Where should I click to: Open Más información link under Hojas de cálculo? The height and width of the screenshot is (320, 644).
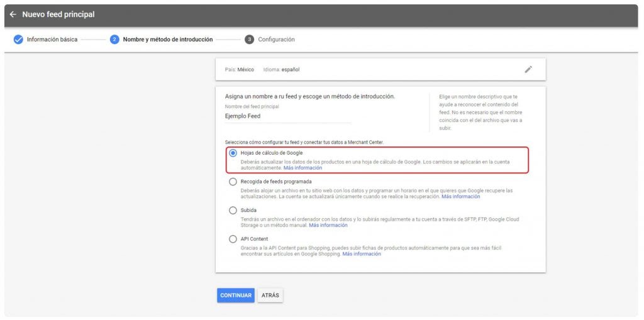[303, 168]
